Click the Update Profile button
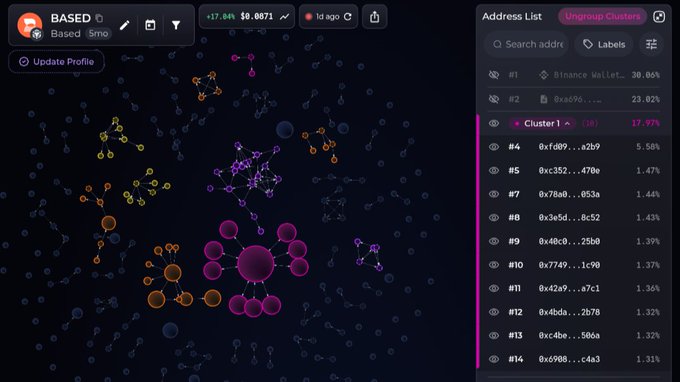 pyautogui.click(x=56, y=62)
